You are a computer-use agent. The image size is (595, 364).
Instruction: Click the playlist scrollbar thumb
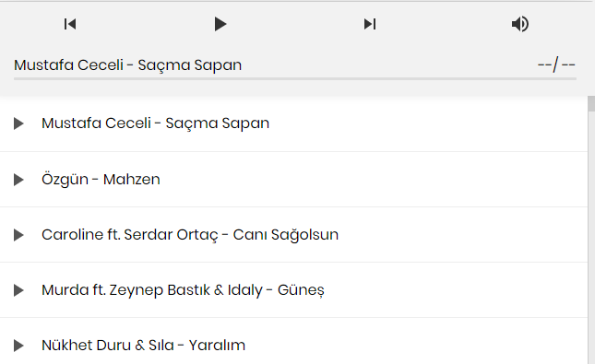point(591,103)
